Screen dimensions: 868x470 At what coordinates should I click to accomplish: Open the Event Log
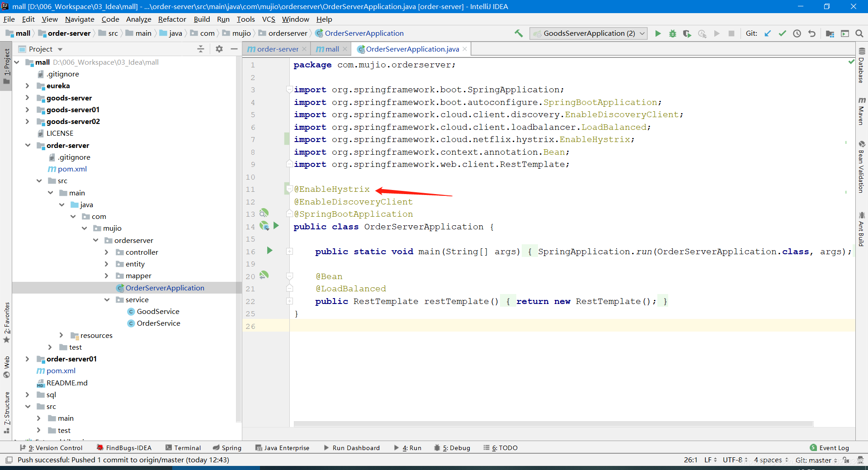tap(830, 448)
